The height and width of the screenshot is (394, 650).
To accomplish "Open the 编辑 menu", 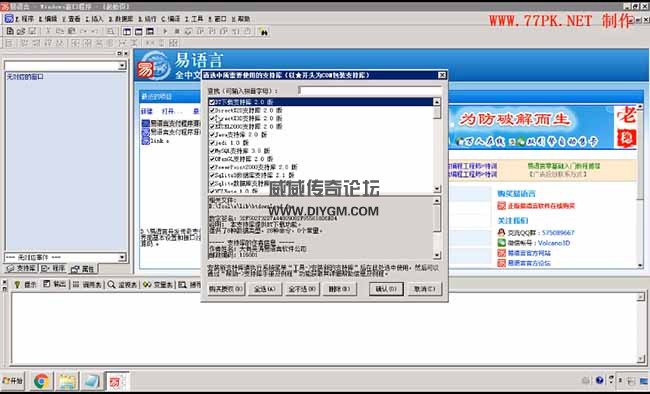I will tap(48, 19).
